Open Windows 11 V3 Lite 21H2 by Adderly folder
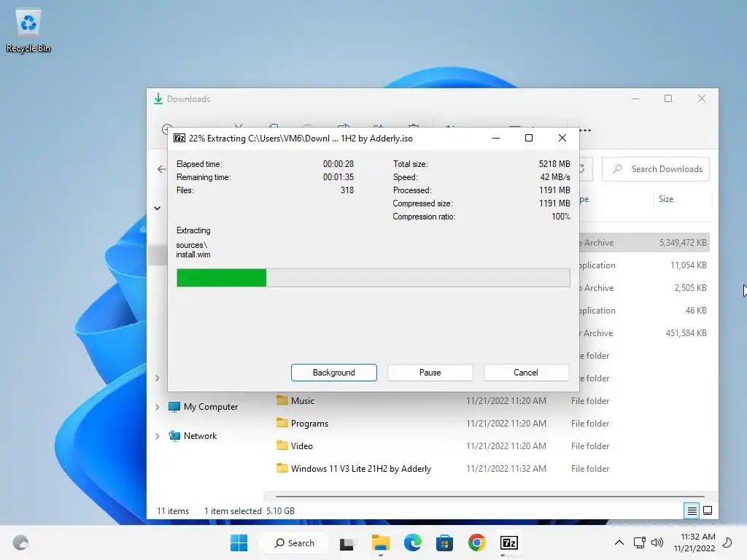 (360, 469)
